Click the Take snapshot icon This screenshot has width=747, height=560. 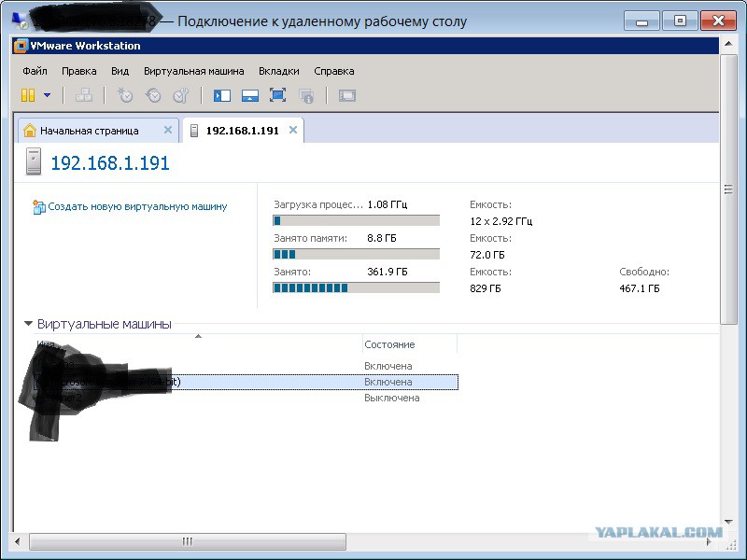point(125,95)
